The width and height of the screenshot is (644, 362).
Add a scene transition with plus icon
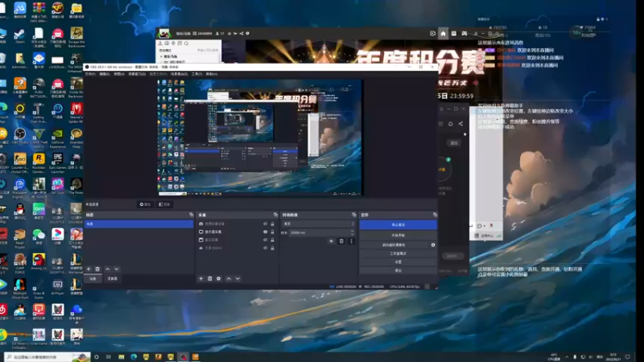331,241
